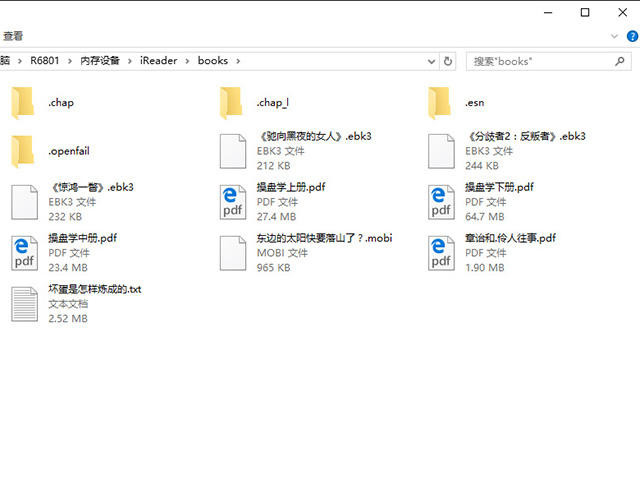Image resolution: width=640 pixels, height=480 pixels.
Task: Click books in the breadcrumb path
Action: pyautogui.click(x=213, y=61)
